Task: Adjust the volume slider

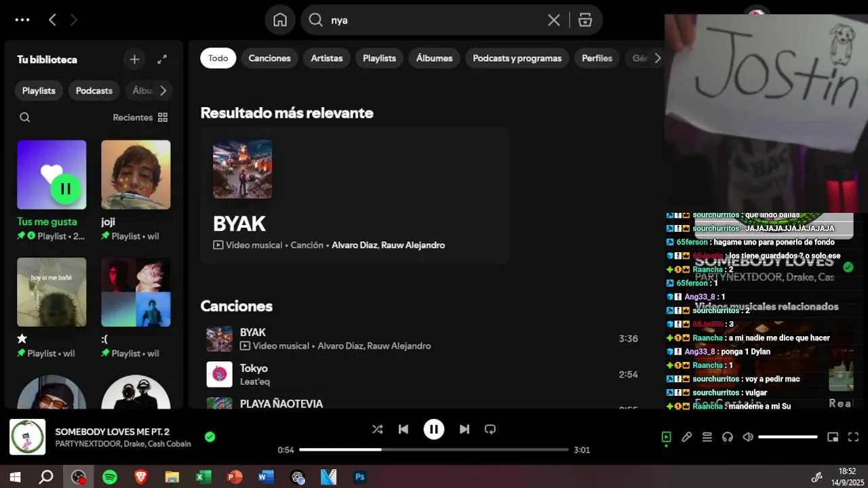Action: pyautogui.click(x=788, y=437)
